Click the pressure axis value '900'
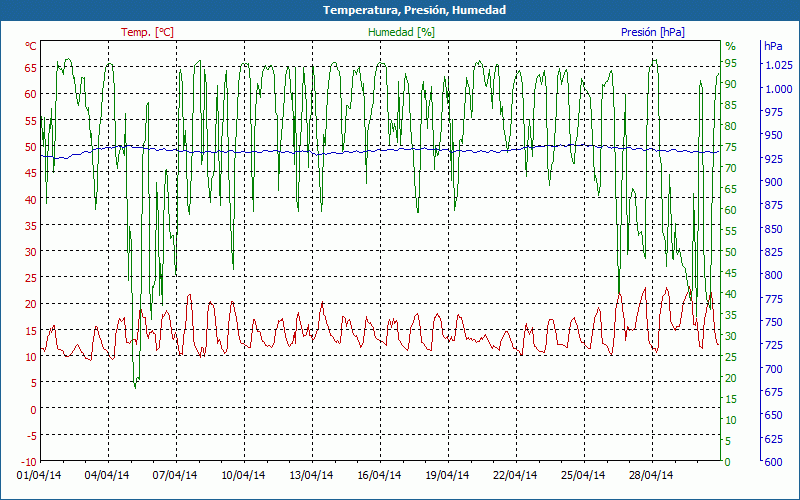The image size is (800, 500). (774, 182)
